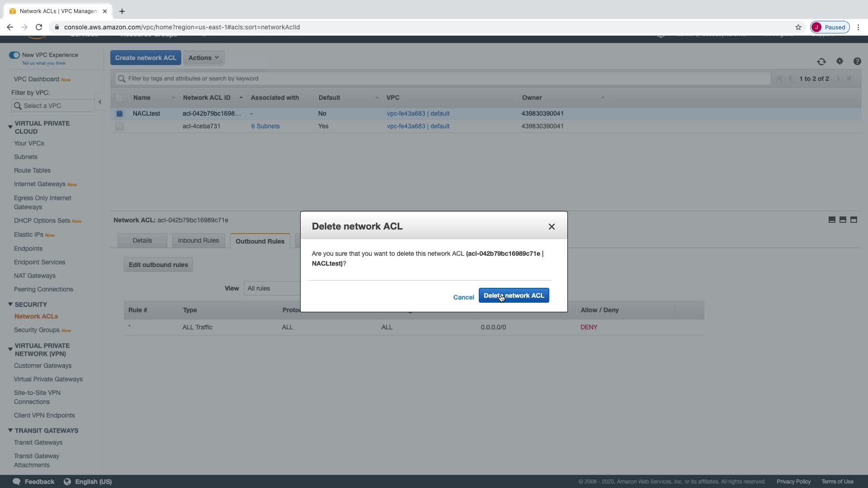This screenshot has height=488, width=868.
Task: Open the settings gear icon
Action: point(840,61)
